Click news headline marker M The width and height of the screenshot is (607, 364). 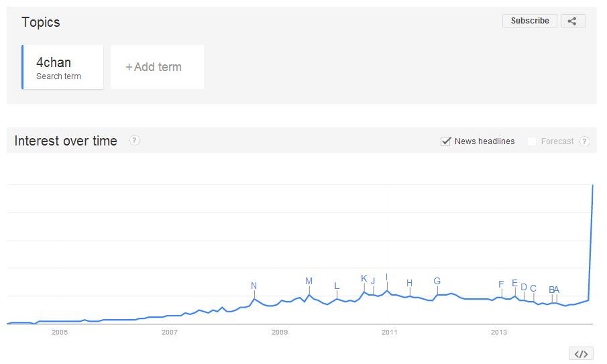tap(309, 281)
